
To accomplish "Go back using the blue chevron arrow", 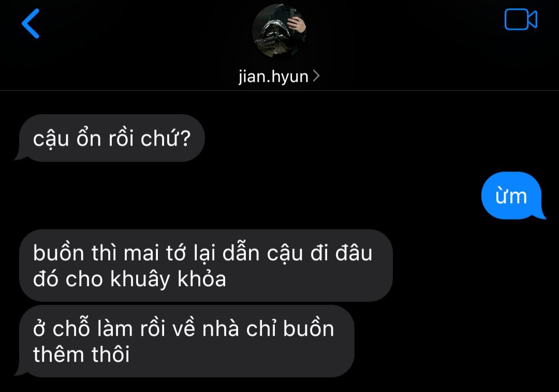I will (31, 23).
